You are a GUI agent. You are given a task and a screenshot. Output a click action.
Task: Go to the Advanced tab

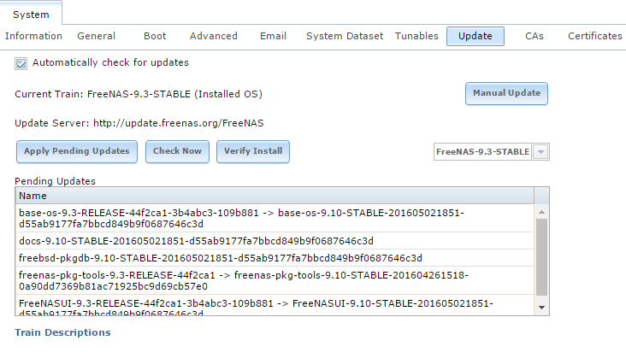point(214,36)
